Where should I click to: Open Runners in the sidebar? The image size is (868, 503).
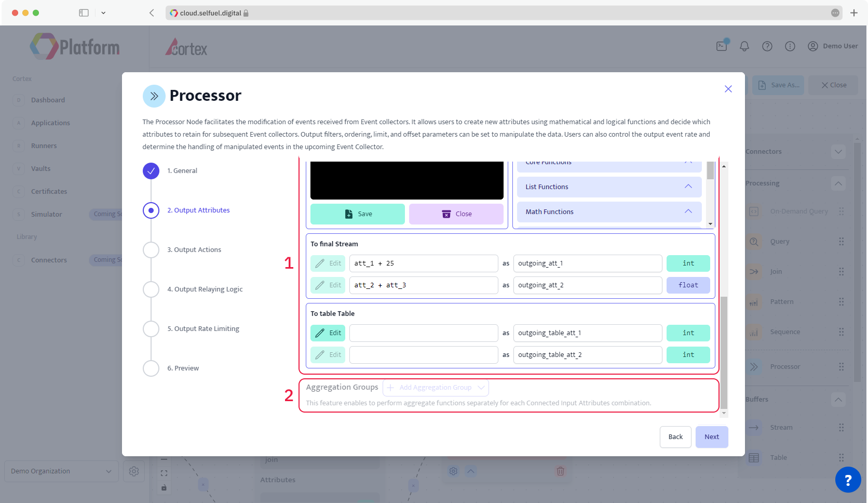44,146
